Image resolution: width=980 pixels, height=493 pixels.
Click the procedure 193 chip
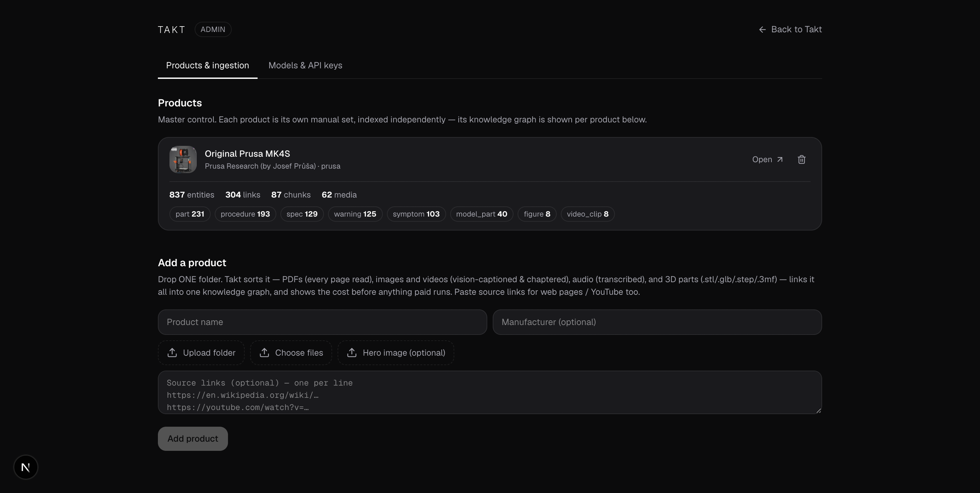[x=245, y=214]
